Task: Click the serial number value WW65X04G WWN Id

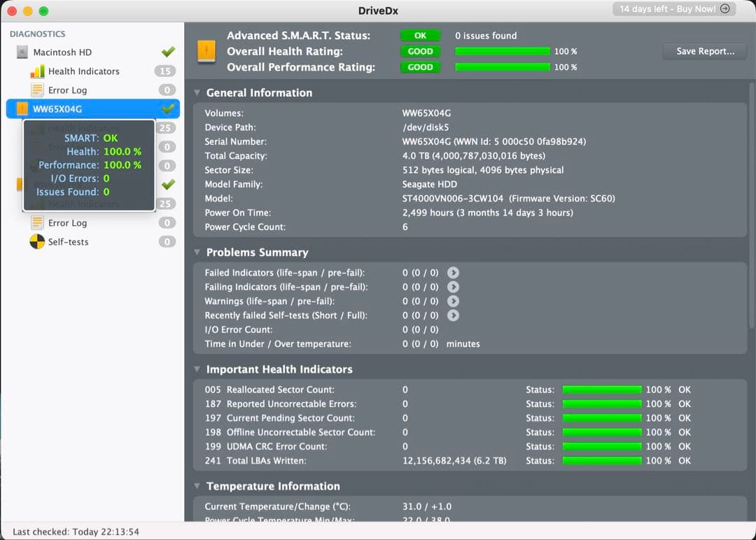Action: (x=494, y=141)
